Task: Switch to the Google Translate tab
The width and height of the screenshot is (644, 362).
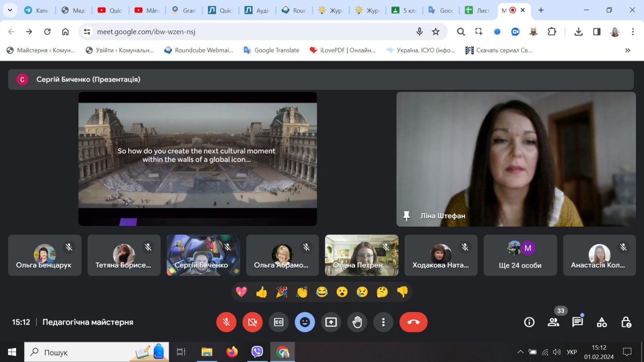Action: 442,10
